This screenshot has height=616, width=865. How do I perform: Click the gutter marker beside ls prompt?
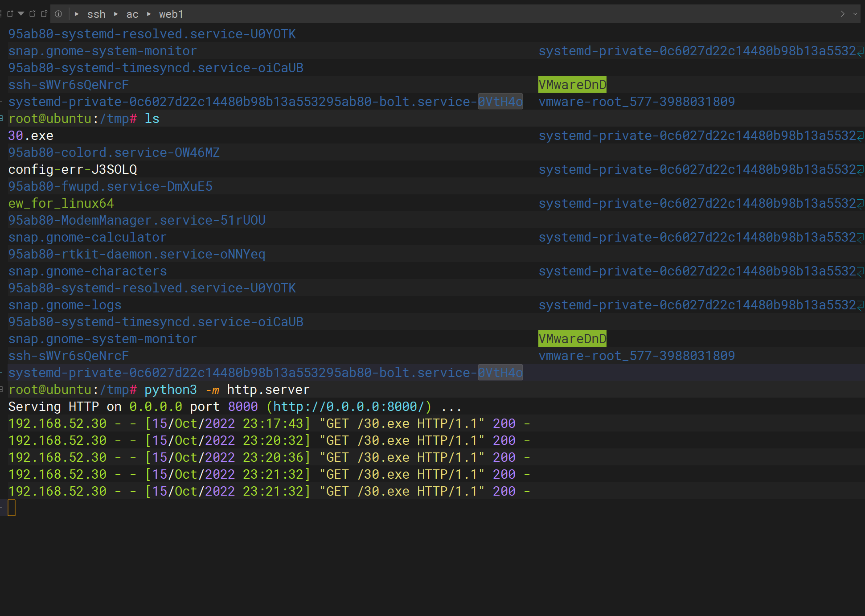click(x=2, y=119)
